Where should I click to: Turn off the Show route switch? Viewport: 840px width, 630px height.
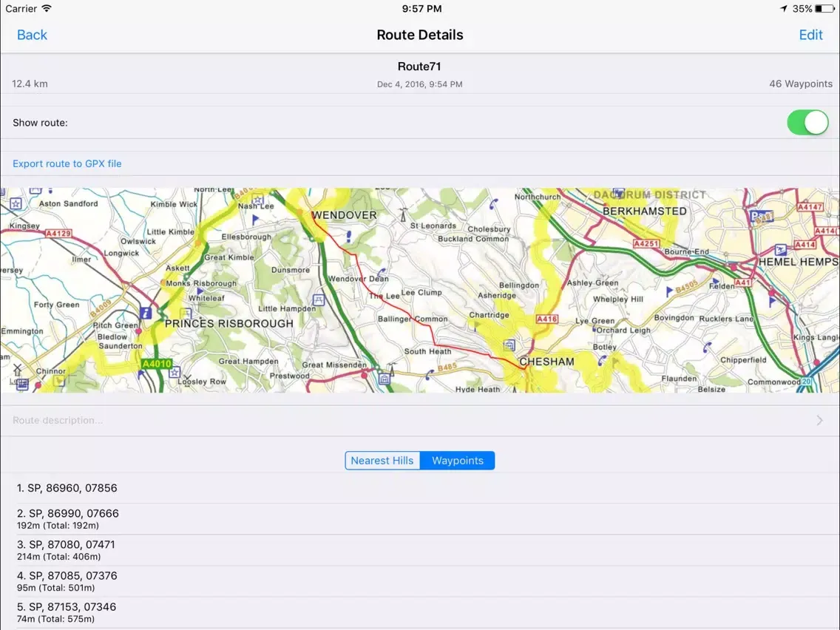click(807, 123)
